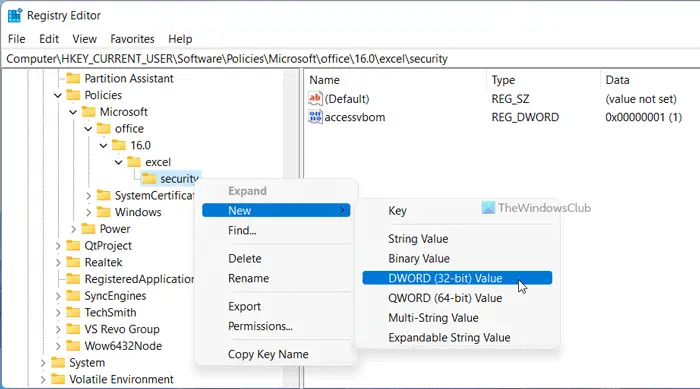
Task: Create a new Multi-String Value
Action: (x=457, y=318)
